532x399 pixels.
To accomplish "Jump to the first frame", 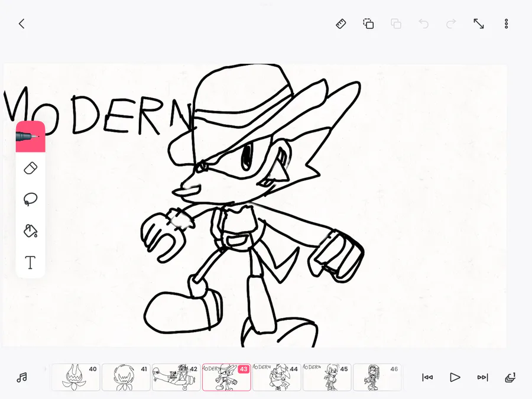I will (427, 377).
